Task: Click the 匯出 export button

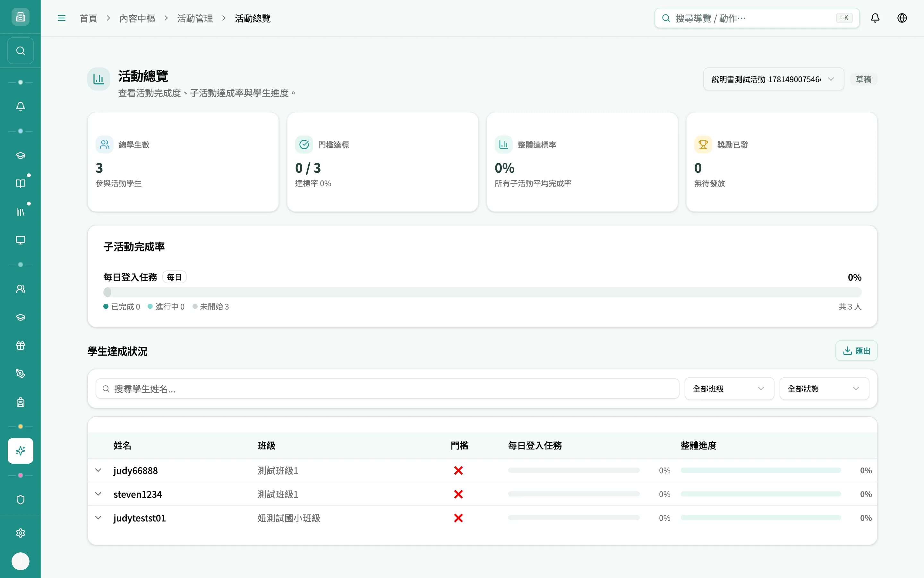Action: pyautogui.click(x=856, y=351)
